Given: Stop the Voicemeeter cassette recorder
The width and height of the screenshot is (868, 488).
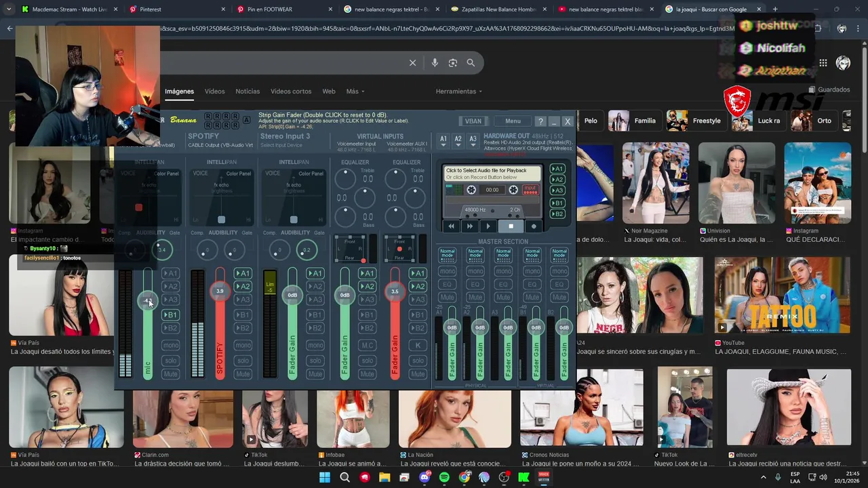Looking at the screenshot, I should (x=511, y=226).
